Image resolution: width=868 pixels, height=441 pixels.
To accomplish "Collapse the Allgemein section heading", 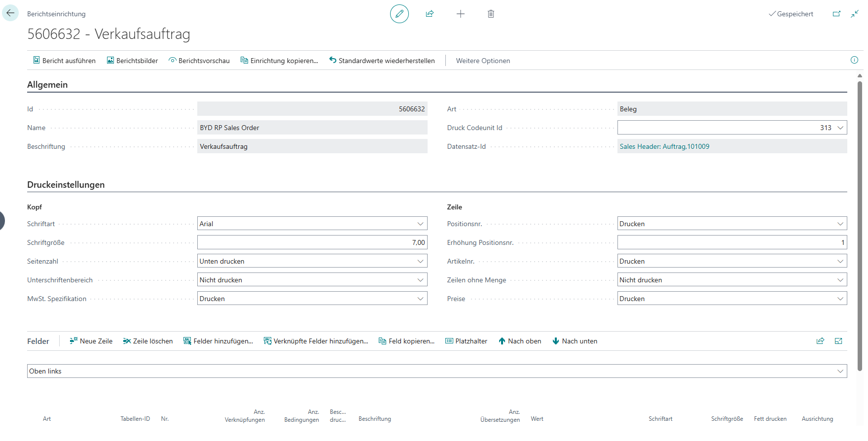I will coord(47,85).
